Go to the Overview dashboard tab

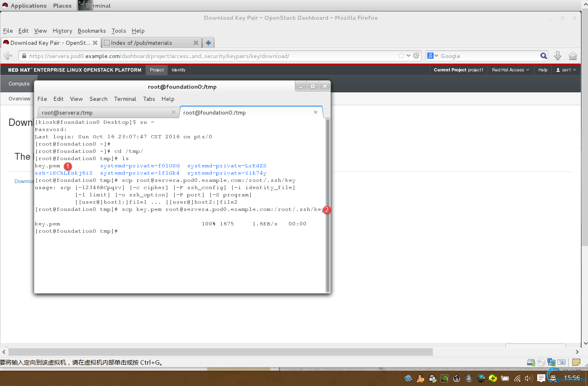click(x=19, y=99)
